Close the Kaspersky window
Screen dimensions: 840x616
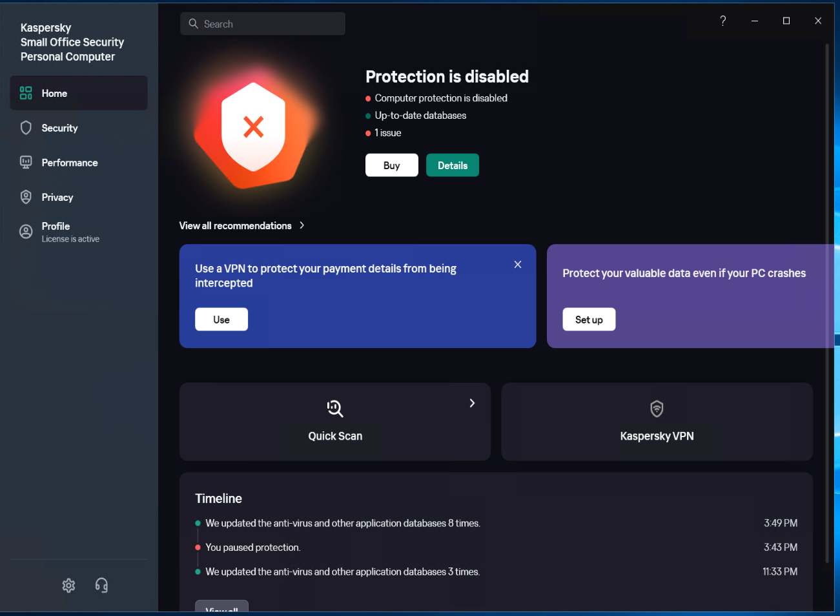[818, 21]
